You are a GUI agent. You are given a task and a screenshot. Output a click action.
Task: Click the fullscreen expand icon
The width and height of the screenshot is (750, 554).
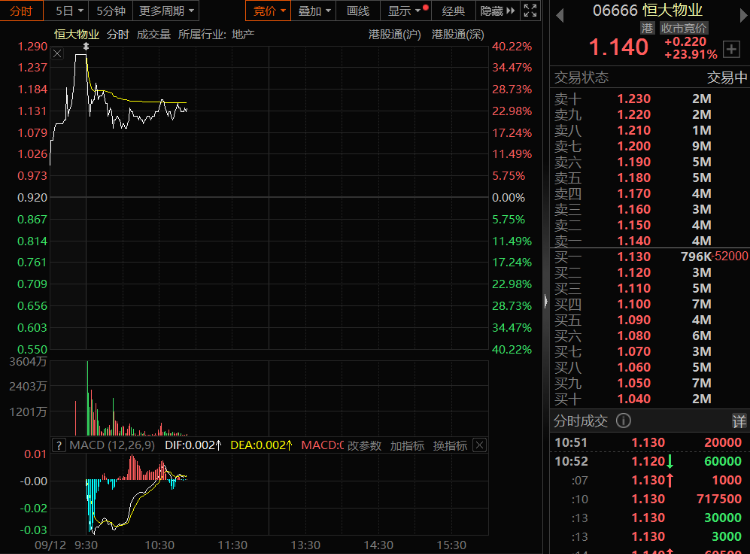pos(530,11)
